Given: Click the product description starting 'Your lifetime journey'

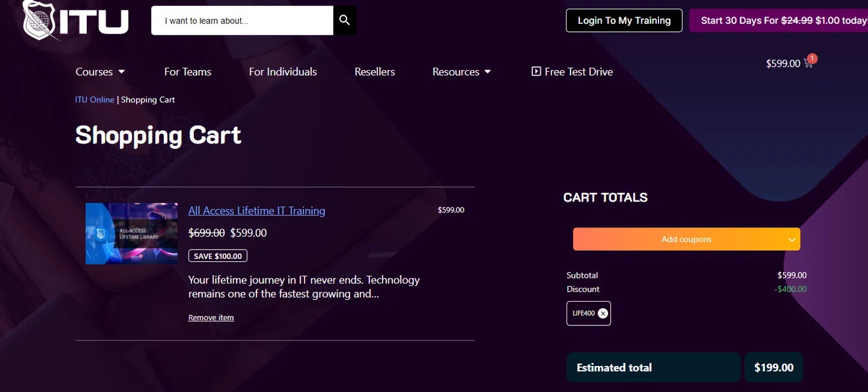Looking at the screenshot, I should (x=304, y=287).
